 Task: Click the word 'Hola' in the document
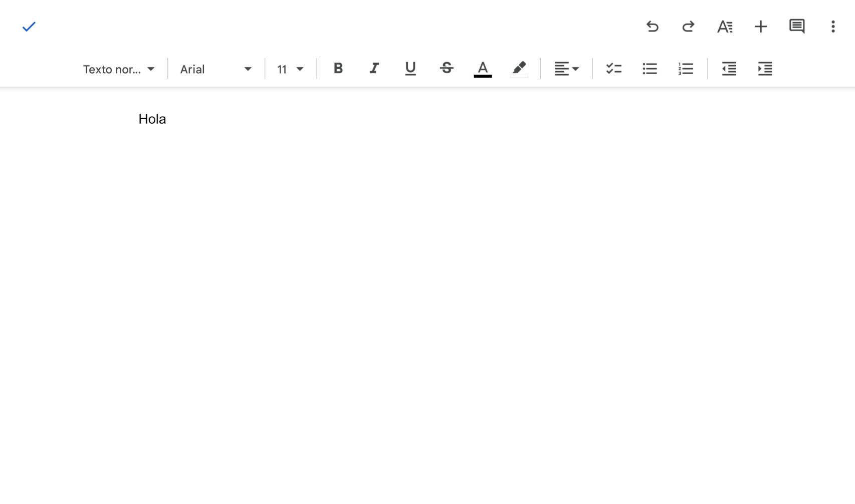pyautogui.click(x=152, y=119)
